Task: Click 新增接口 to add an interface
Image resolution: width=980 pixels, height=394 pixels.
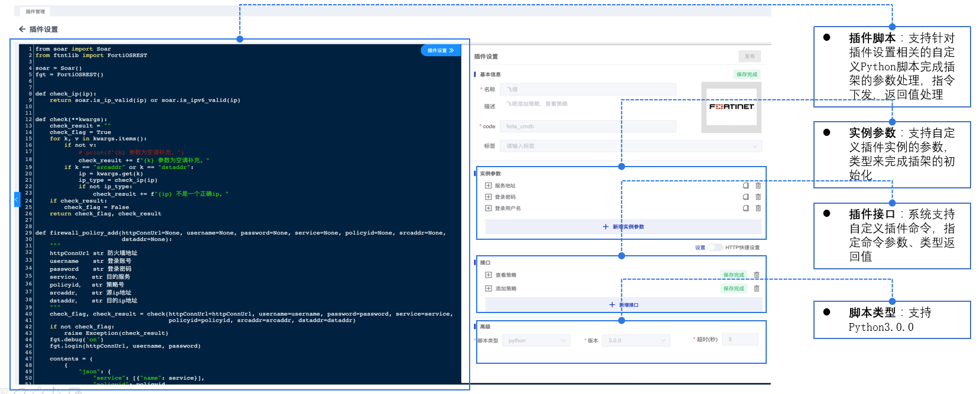Action: click(x=623, y=305)
